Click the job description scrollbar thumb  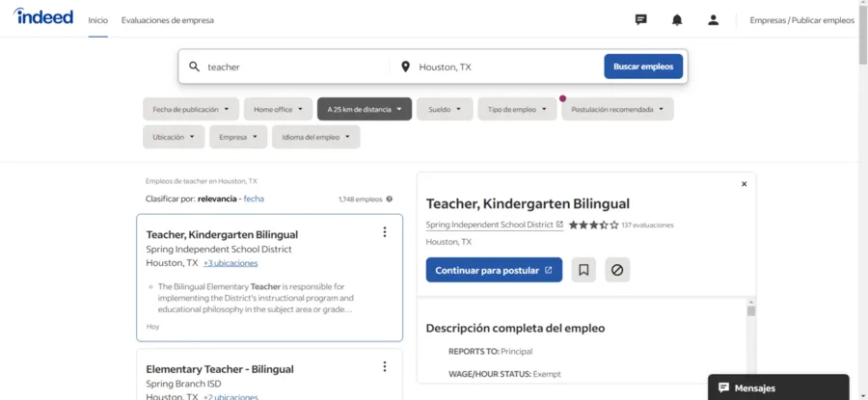[x=751, y=311]
